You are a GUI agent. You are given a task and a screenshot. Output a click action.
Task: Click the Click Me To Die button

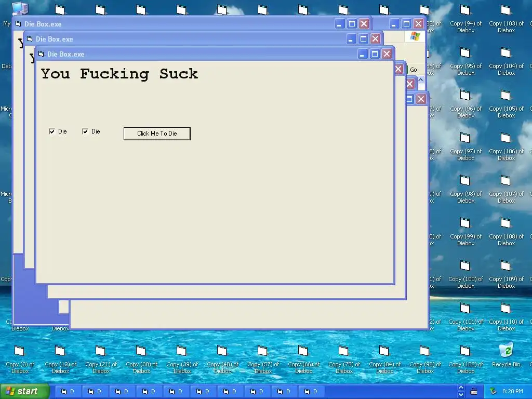point(157,134)
